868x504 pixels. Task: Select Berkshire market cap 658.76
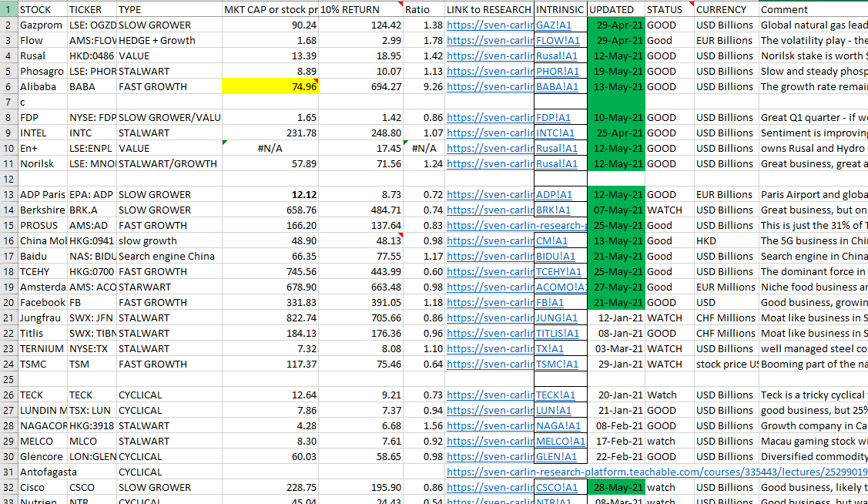coord(270,210)
